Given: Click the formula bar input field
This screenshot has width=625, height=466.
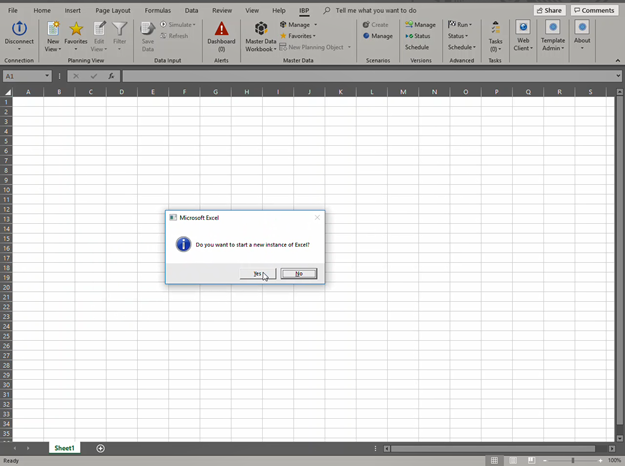Looking at the screenshot, I should pos(368,76).
